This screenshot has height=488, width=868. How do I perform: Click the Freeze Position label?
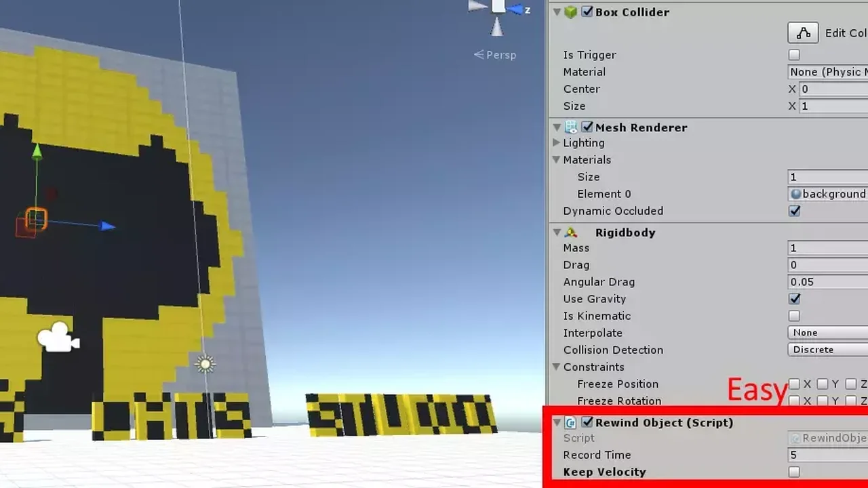[618, 384]
